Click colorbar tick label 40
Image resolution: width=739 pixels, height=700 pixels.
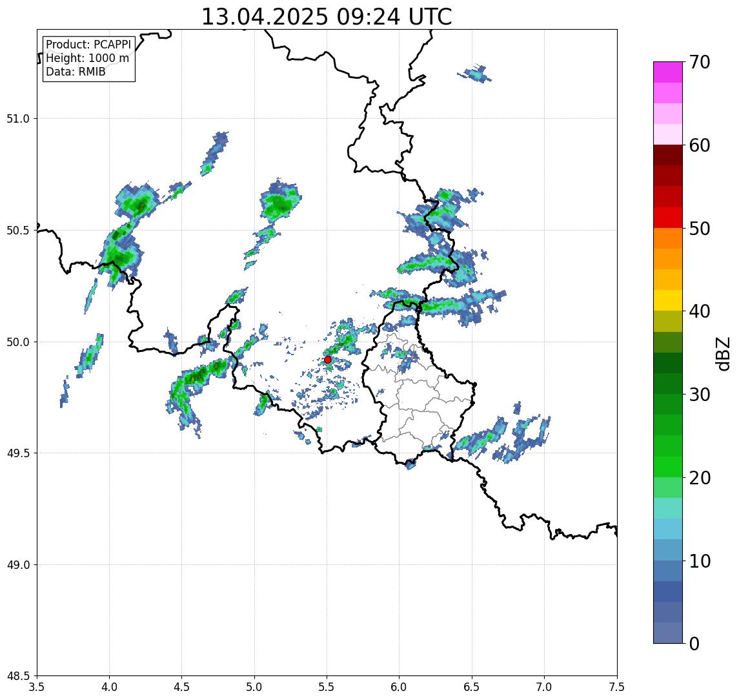point(700,311)
